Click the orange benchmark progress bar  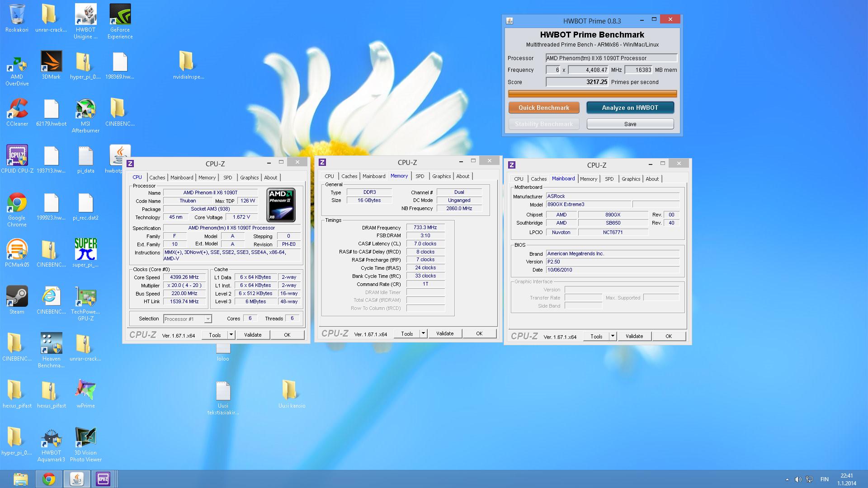pos(592,94)
